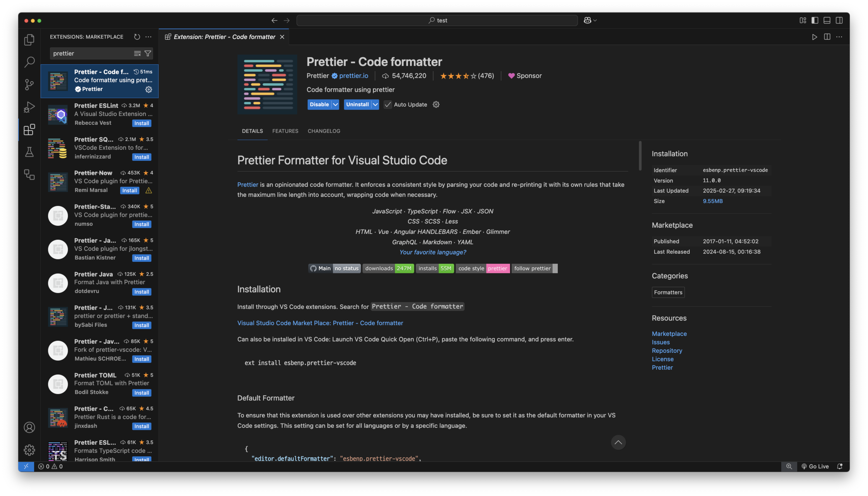Open the Source Control view
The height and width of the screenshot is (496, 868).
coord(29,84)
